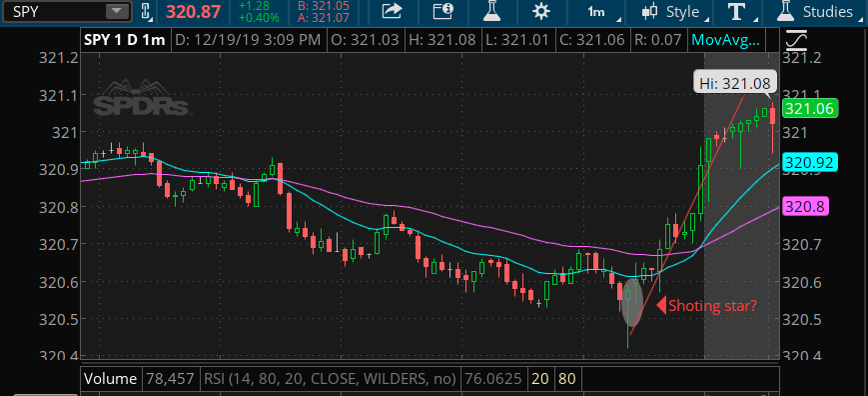This screenshot has width=868, height=396.
Task: Click the symbol link clip icon
Action: [x=146, y=12]
